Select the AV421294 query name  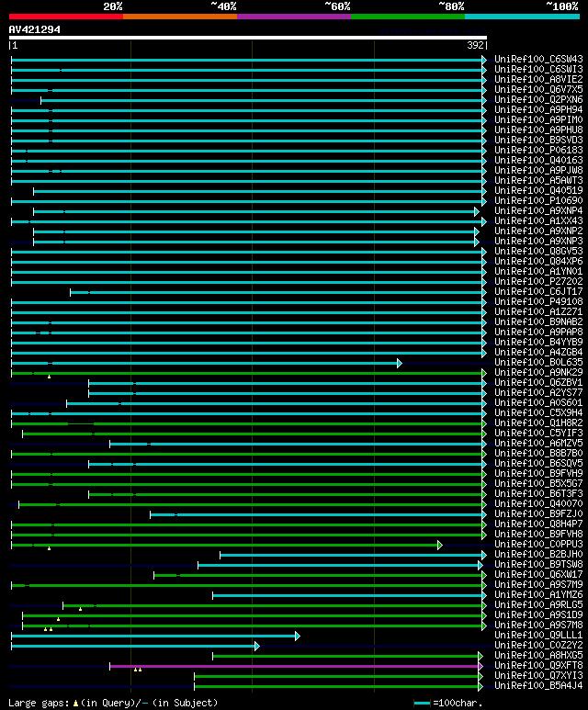coord(34,29)
